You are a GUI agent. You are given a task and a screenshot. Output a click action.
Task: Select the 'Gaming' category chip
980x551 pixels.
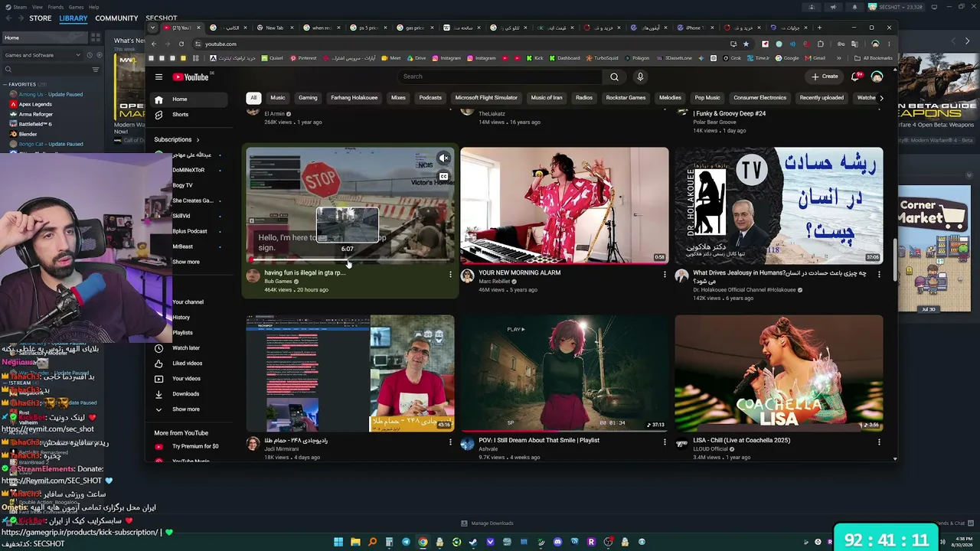tap(308, 98)
